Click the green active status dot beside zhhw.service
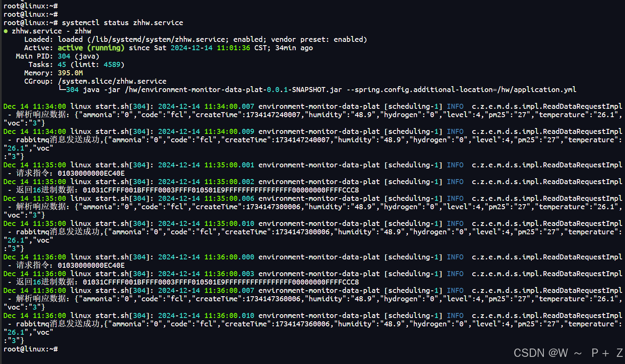Screen dimensions: 625x364 [x=5, y=31]
